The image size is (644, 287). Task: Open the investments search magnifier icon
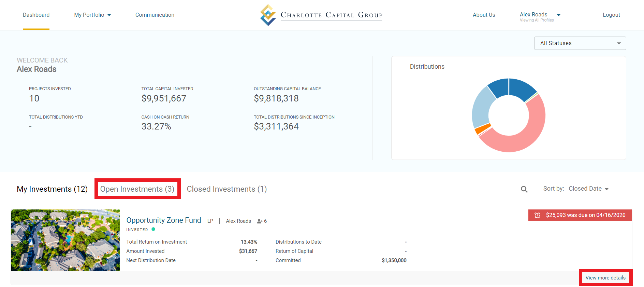click(x=524, y=189)
